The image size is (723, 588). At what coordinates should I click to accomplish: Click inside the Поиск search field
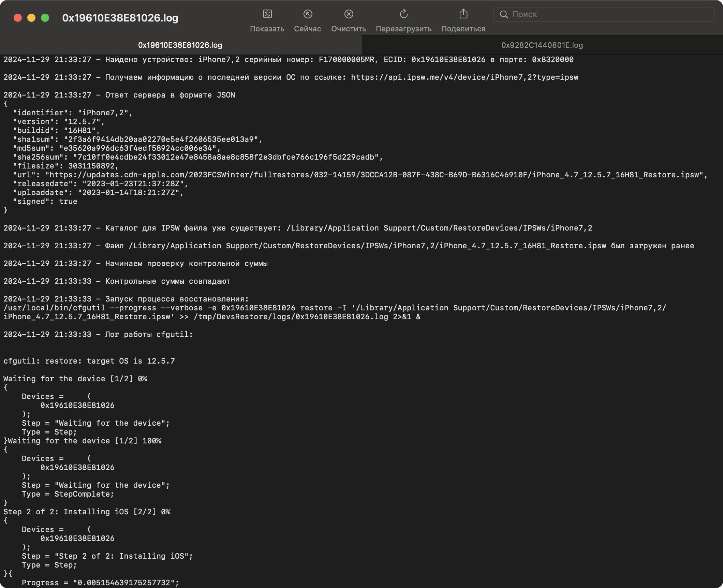click(x=604, y=14)
